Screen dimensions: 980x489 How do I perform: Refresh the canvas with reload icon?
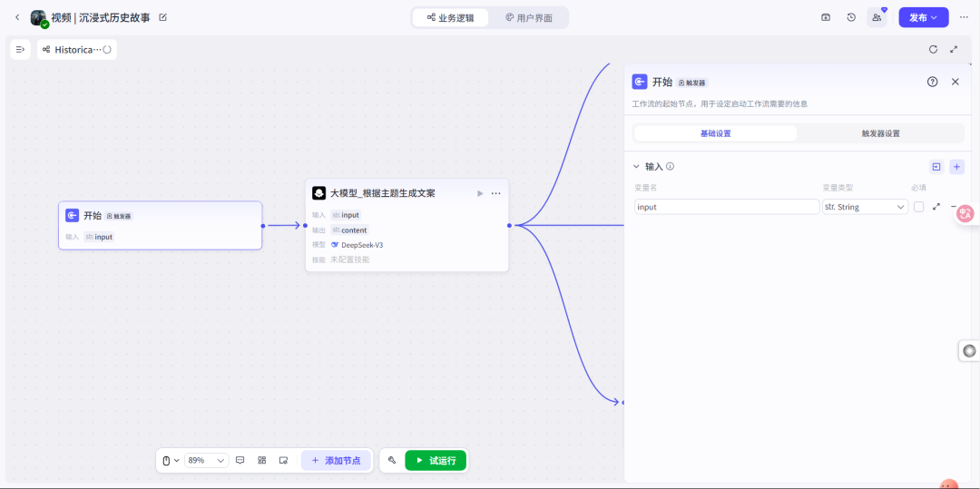[933, 49]
